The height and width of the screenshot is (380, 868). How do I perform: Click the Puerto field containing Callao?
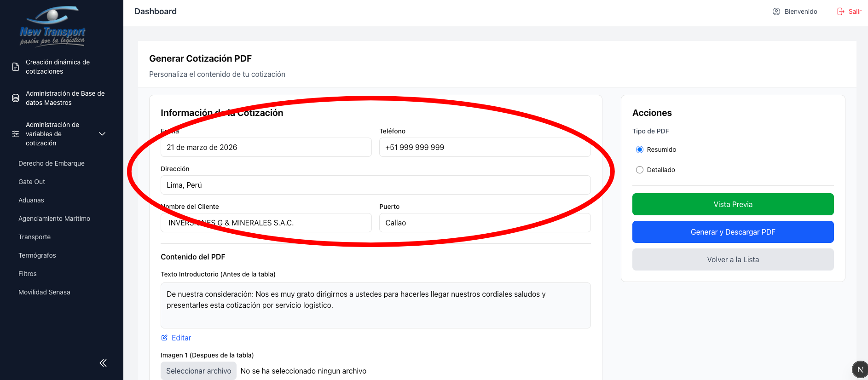pos(485,223)
